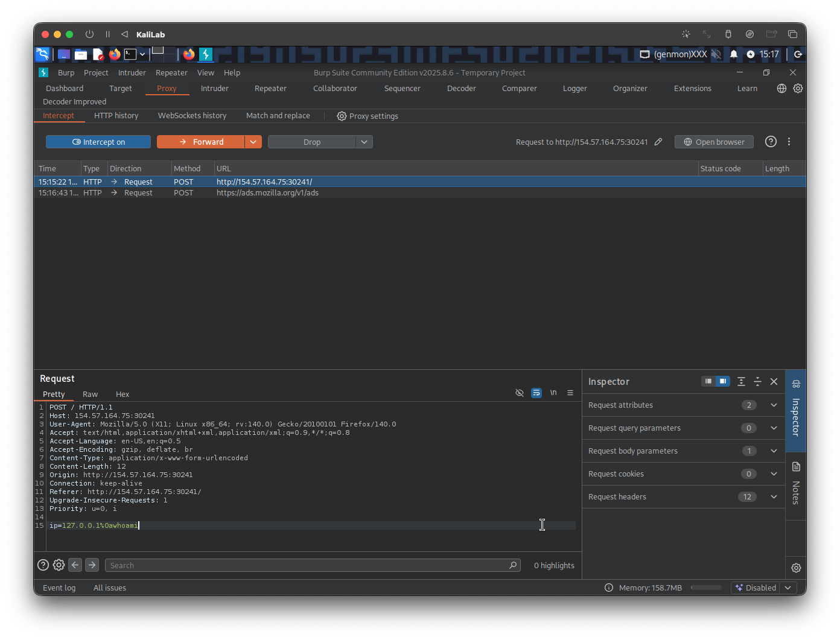Click the pencil icon to edit request target
The width and height of the screenshot is (840, 640).
point(658,142)
